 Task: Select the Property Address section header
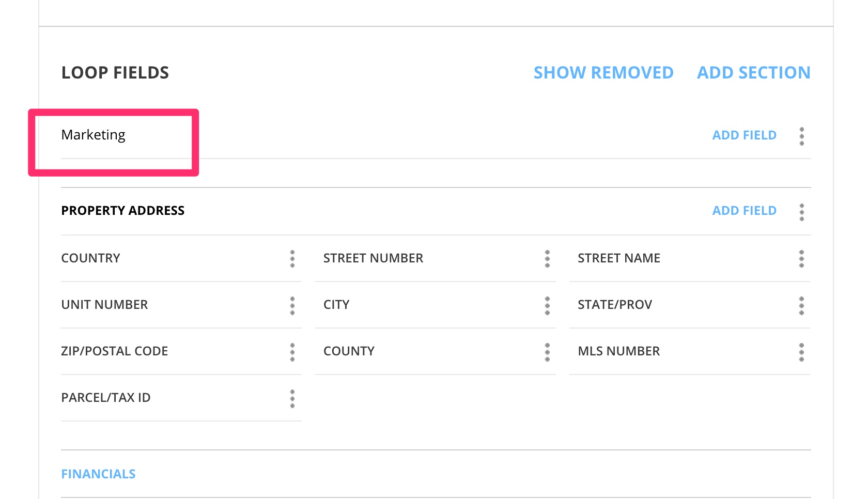(122, 211)
